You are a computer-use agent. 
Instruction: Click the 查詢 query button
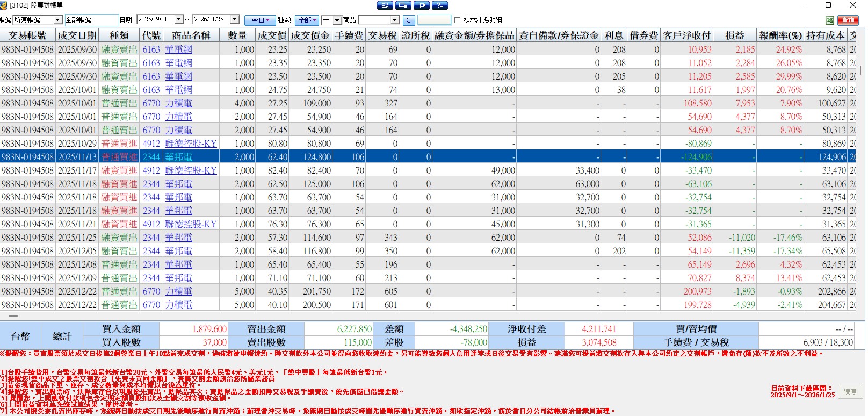coord(848,20)
